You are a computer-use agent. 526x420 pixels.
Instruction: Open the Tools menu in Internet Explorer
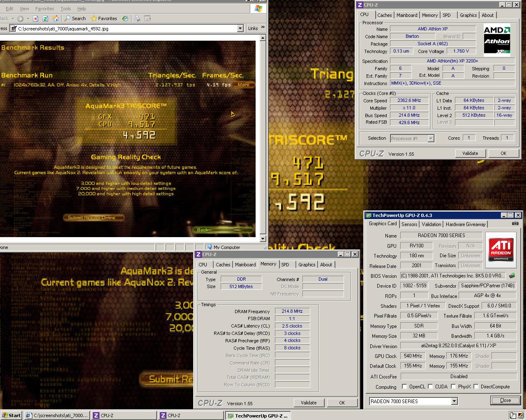66,9
